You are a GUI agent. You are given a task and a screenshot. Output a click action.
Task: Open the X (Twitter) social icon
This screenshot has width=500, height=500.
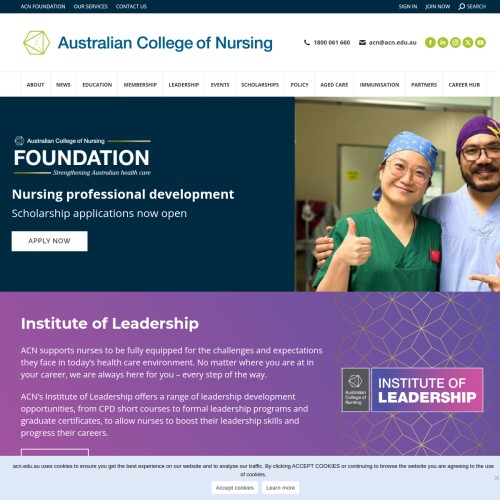pos(468,42)
